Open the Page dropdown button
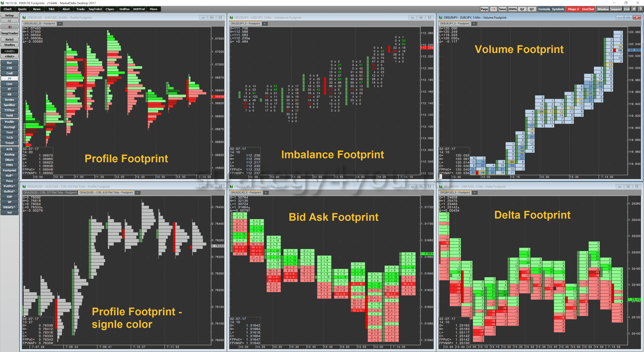 click(484, 9)
